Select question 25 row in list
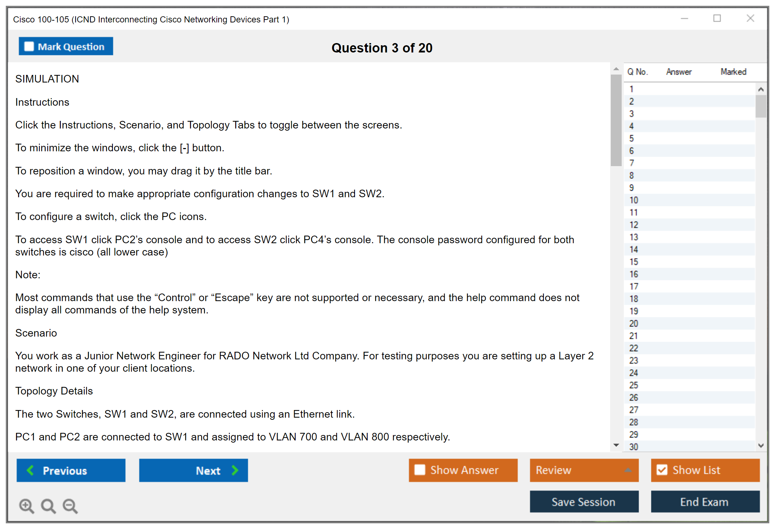778x532 pixels. pyautogui.click(x=634, y=385)
